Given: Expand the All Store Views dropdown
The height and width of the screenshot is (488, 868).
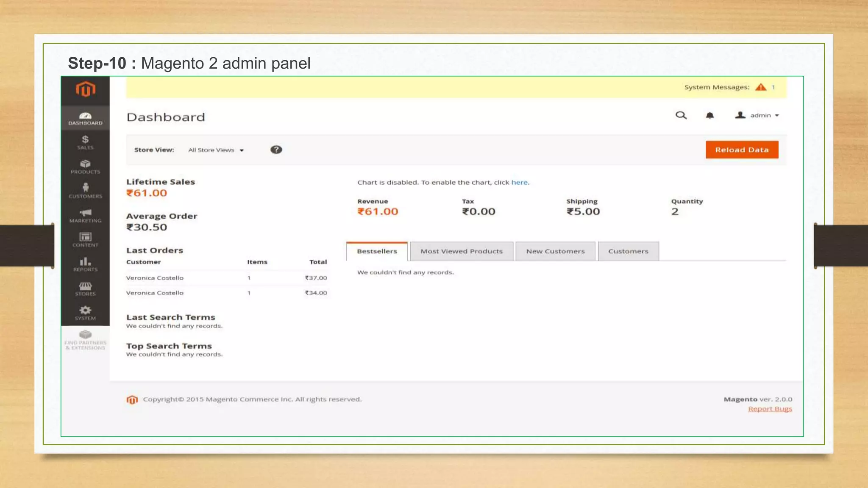Looking at the screenshot, I should click(216, 150).
